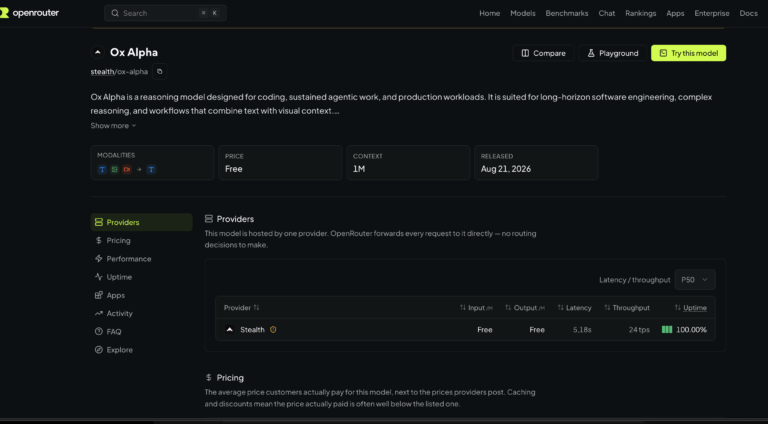Click the shield badge beside Stealth
Image resolution: width=768 pixels, height=424 pixels.
coord(273,330)
